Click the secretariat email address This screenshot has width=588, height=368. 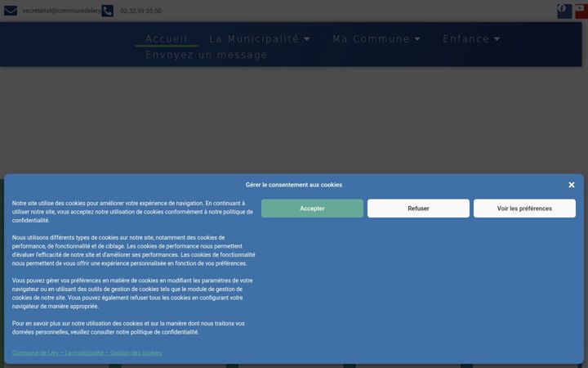61,11
